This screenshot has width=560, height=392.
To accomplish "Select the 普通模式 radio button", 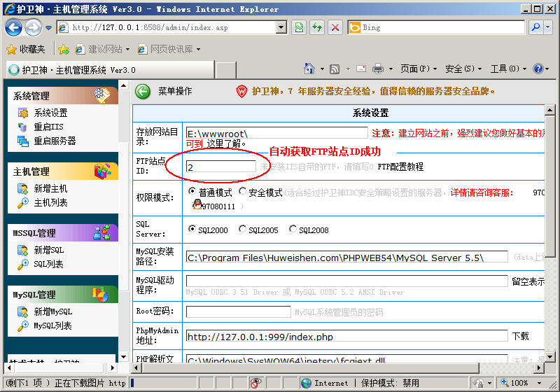I will click(x=192, y=192).
